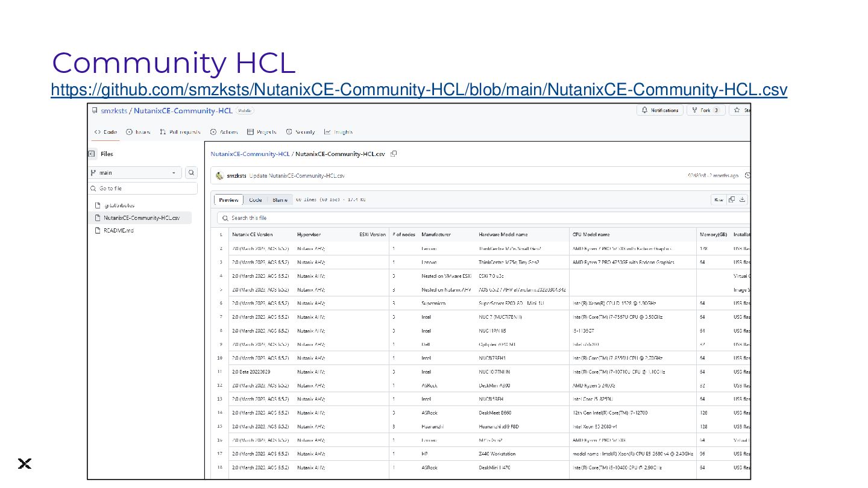This screenshot has width=868, height=488.
Task: Click the Raw button
Action: (x=719, y=200)
